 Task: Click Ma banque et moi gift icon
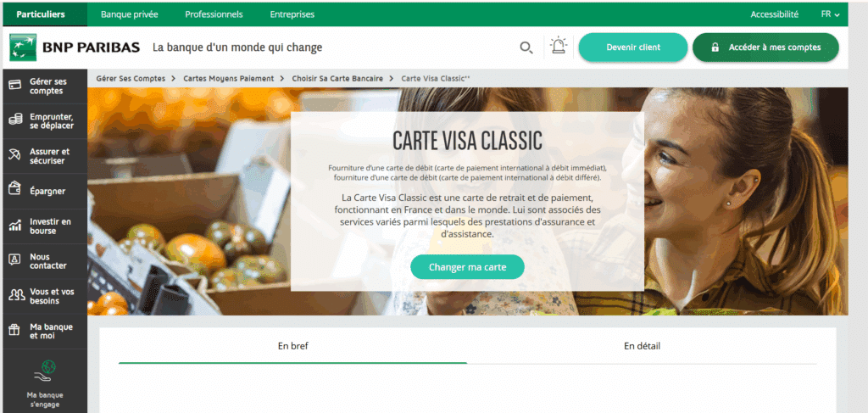(x=15, y=331)
